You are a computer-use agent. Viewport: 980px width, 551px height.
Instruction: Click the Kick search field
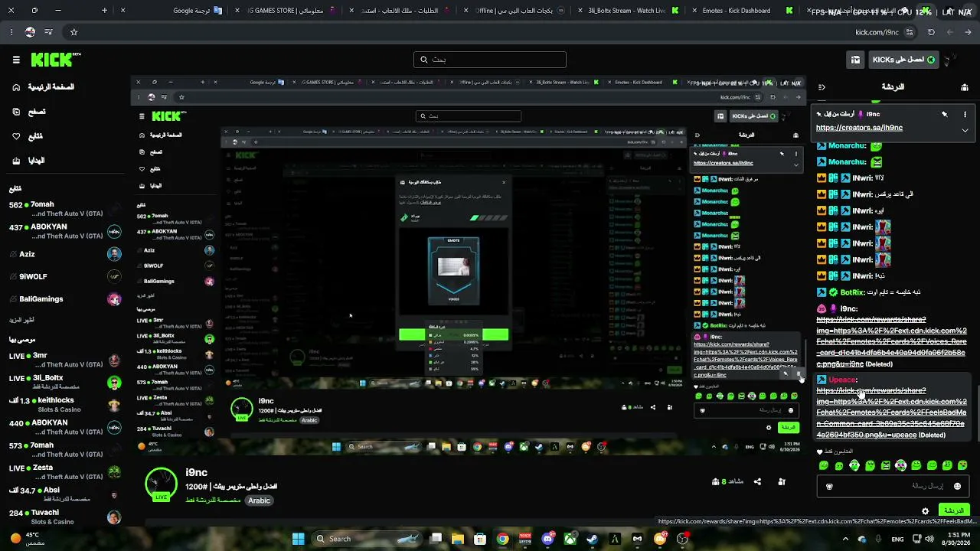(490, 60)
